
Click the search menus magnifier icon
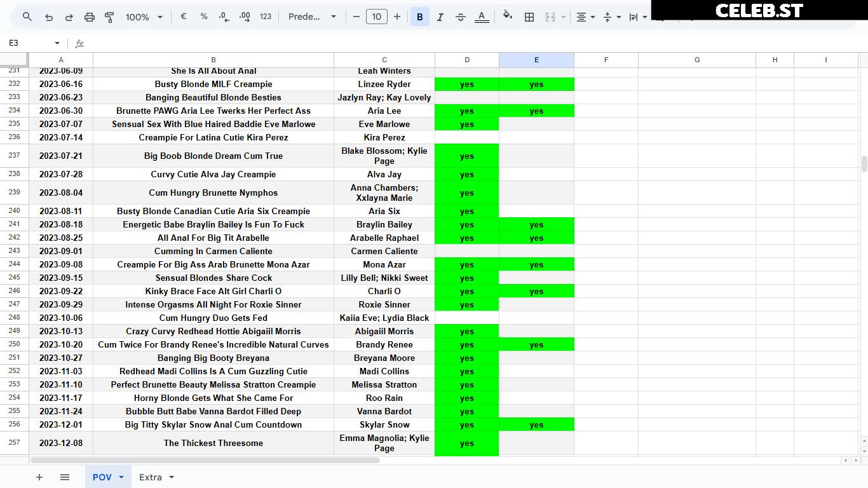(27, 17)
